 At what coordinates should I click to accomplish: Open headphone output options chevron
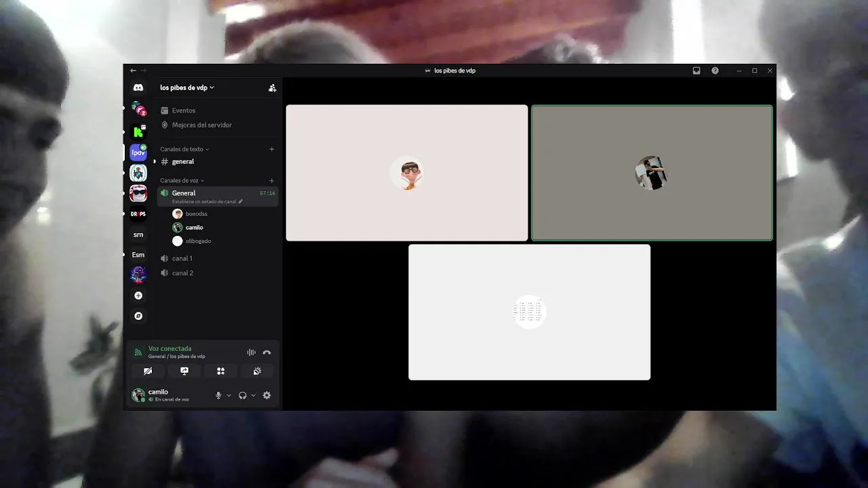click(254, 395)
